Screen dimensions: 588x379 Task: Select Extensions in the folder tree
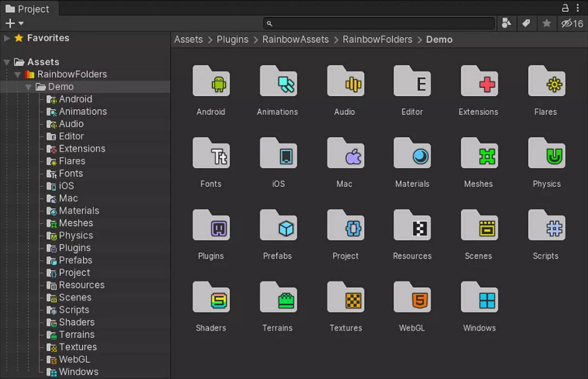click(x=82, y=149)
